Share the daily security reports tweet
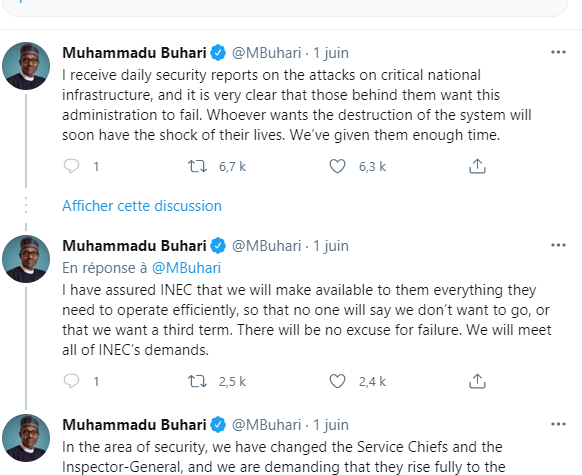The width and height of the screenshot is (582, 475). (x=477, y=166)
